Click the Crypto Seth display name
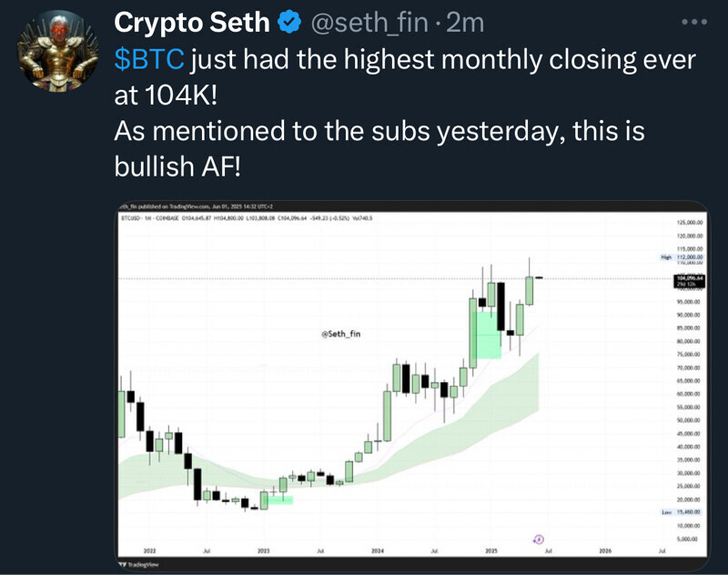The width and height of the screenshot is (728, 575). 192,23
